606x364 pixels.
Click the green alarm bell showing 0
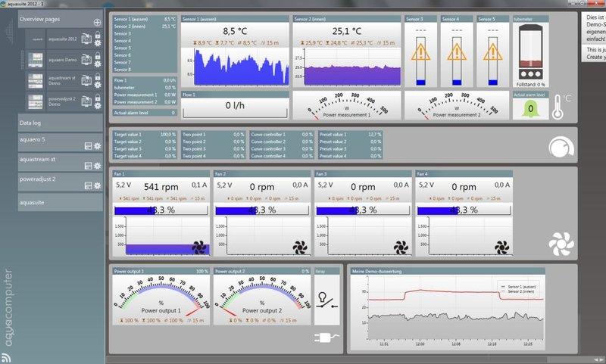pyautogui.click(x=530, y=109)
